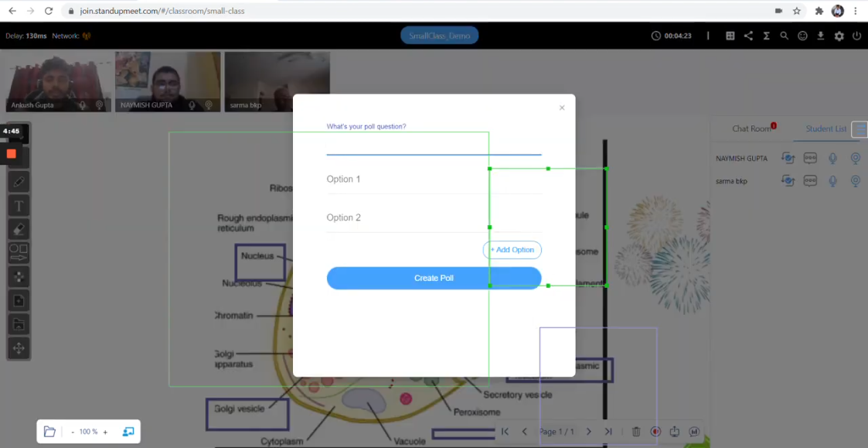Click the SmallClass_Demo class title pill

(440, 36)
